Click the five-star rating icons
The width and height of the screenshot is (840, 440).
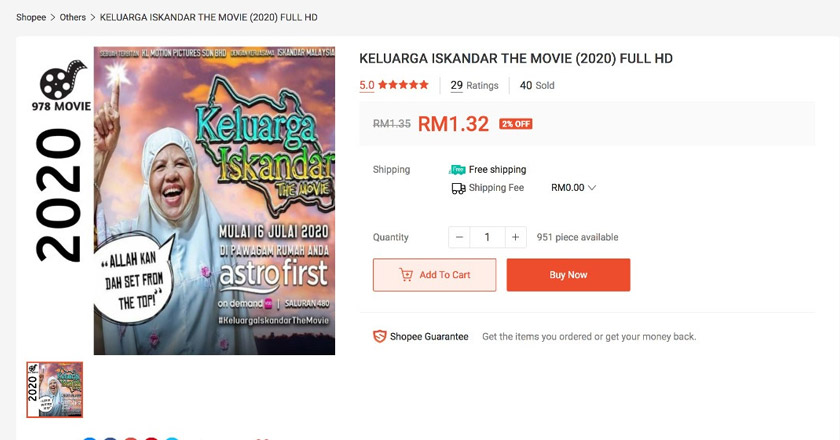click(403, 85)
